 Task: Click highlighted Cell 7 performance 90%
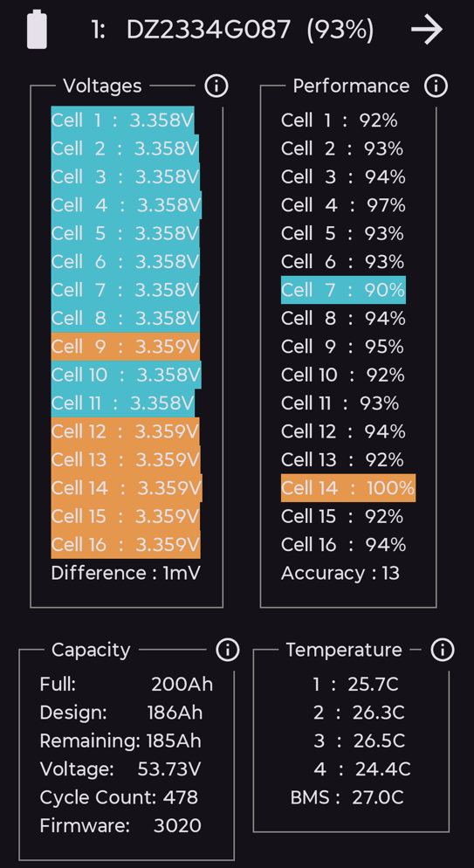(x=343, y=290)
